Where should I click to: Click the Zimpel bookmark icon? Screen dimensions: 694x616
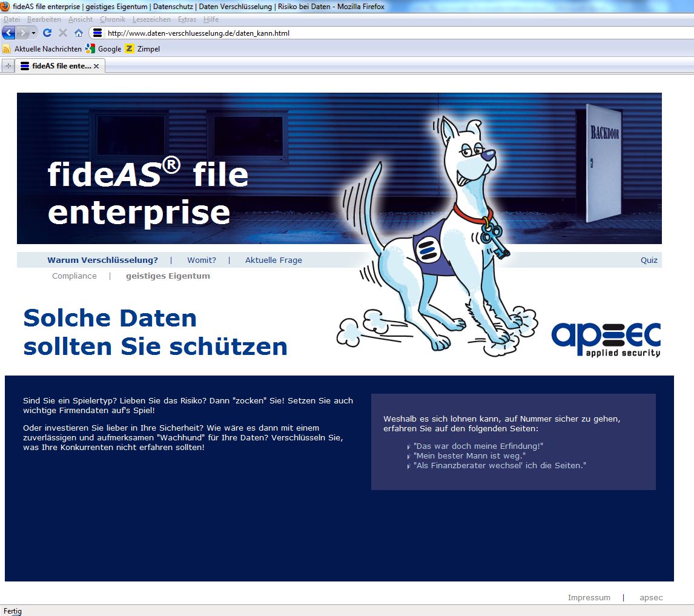129,48
